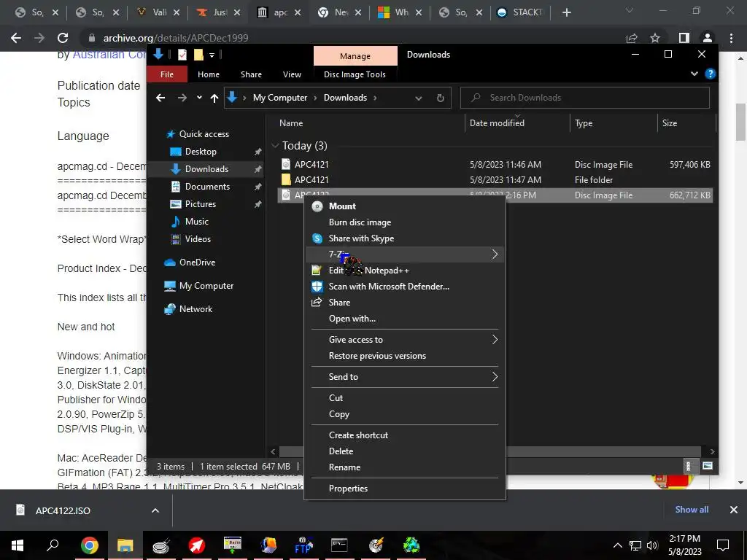This screenshot has height=560, width=747.
Task: Expand the Send to submenu
Action: pyautogui.click(x=404, y=377)
